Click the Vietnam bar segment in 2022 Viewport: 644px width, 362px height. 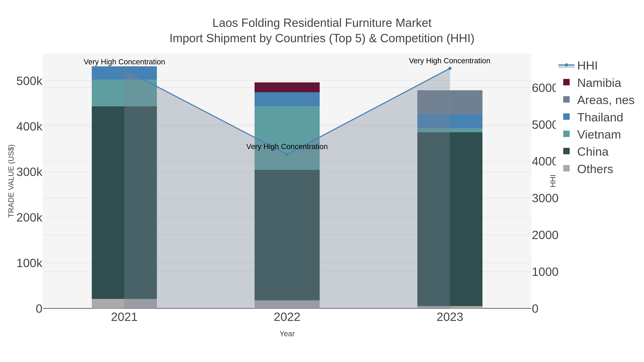[287, 138]
